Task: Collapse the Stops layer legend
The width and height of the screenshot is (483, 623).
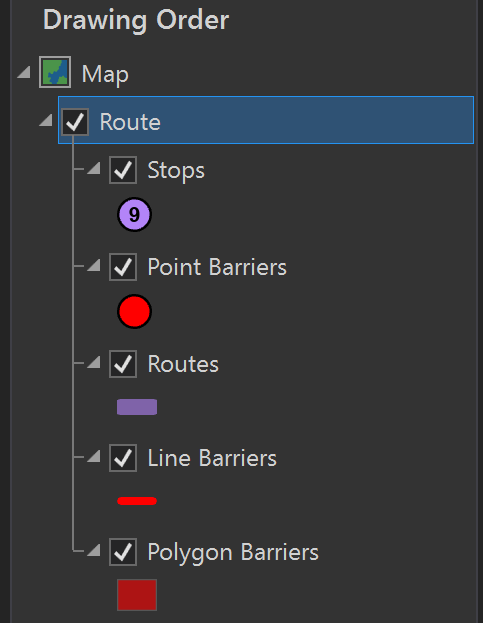Action: click(x=94, y=168)
